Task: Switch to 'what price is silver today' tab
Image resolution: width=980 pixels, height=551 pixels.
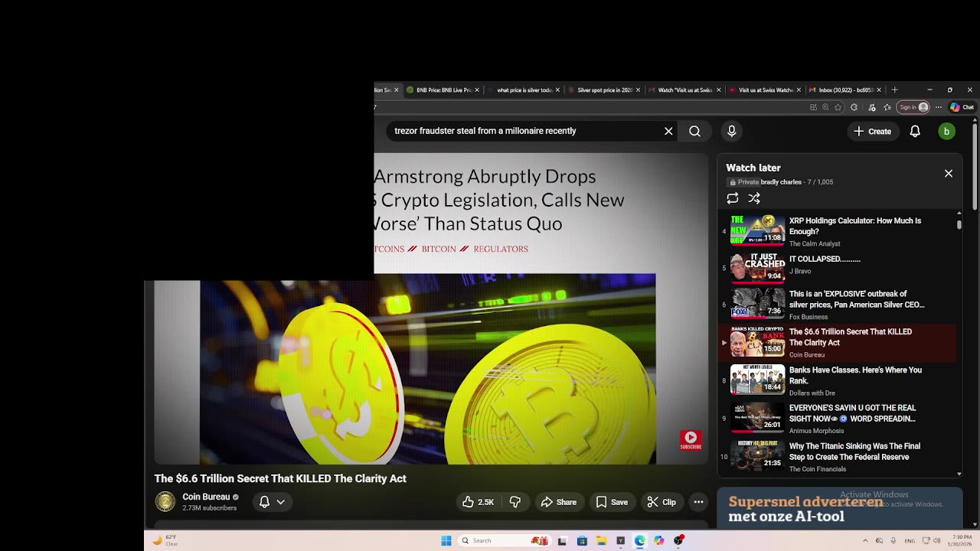Action: pos(524,90)
